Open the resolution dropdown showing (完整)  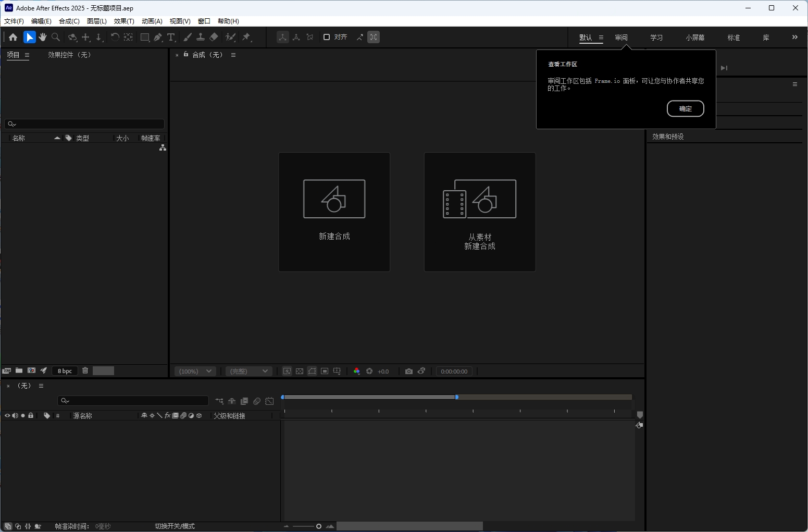(x=248, y=371)
